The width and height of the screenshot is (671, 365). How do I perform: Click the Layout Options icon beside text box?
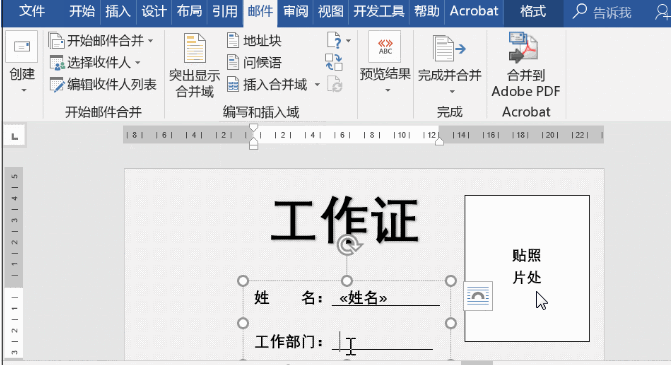click(x=478, y=296)
